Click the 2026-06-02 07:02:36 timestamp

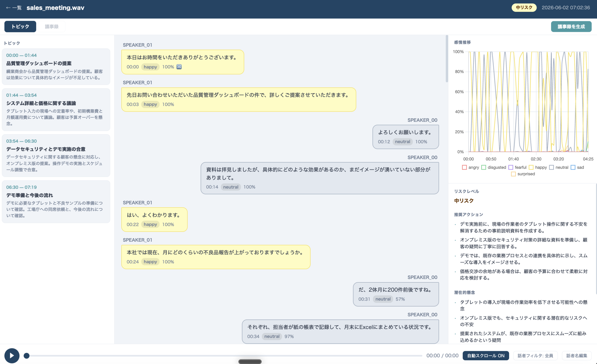pyautogui.click(x=566, y=7)
